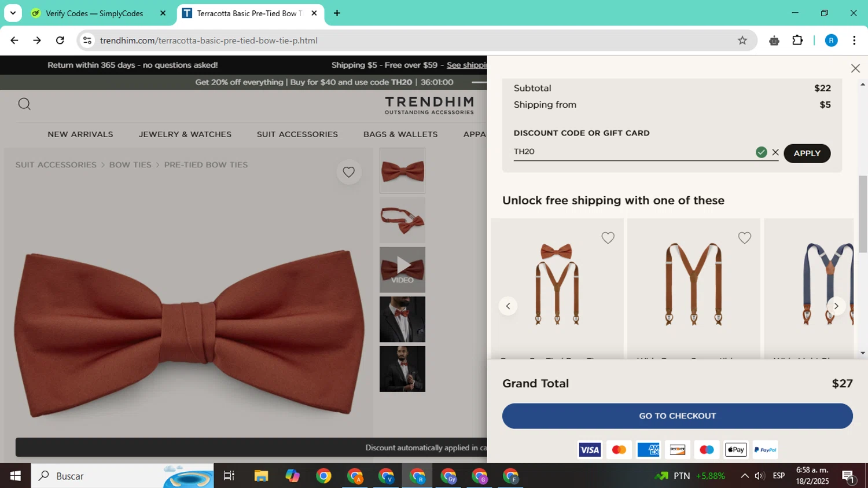Image resolution: width=868 pixels, height=488 pixels.
Task: View site information icon
Action: tap(87, 41)
